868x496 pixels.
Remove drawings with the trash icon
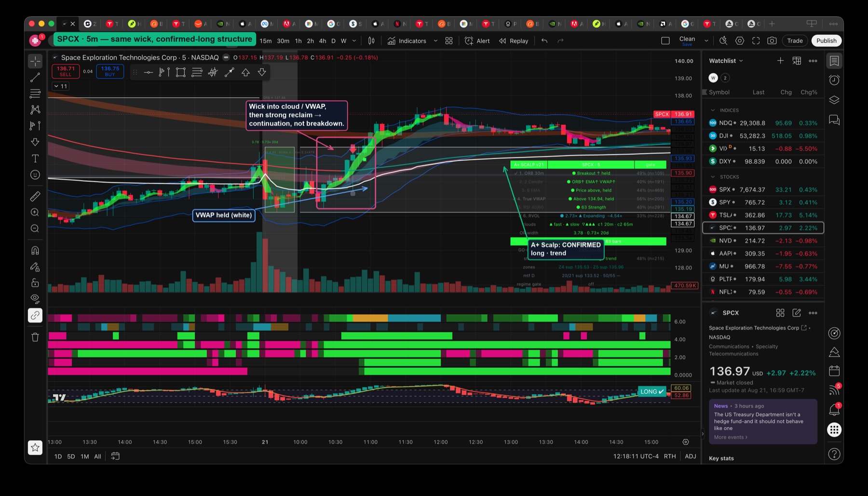pos(35,337)
